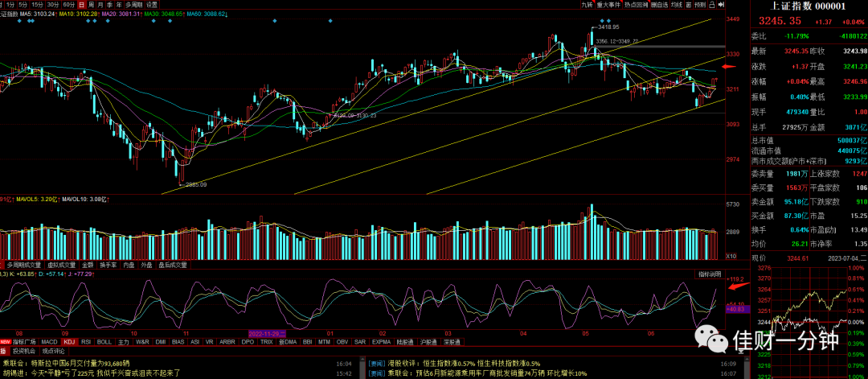The width and height of the screenshot is (868, 379).
Task: Click first blue diamond event marker
Action: pos(20,20)
